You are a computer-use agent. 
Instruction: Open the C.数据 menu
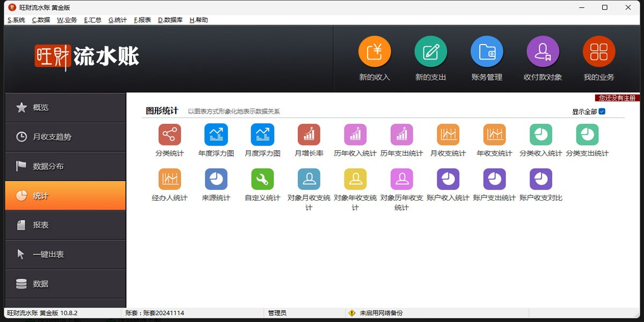[x=41, y=20]
